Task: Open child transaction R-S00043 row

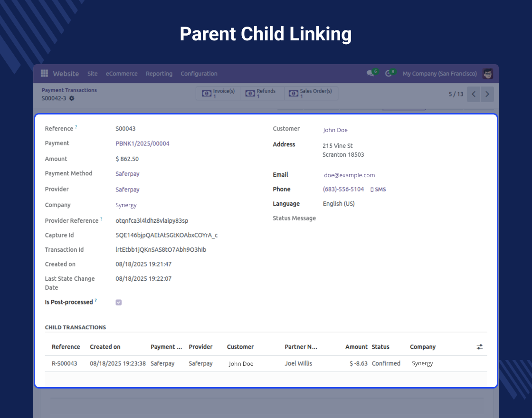Action: pos(266,363)
